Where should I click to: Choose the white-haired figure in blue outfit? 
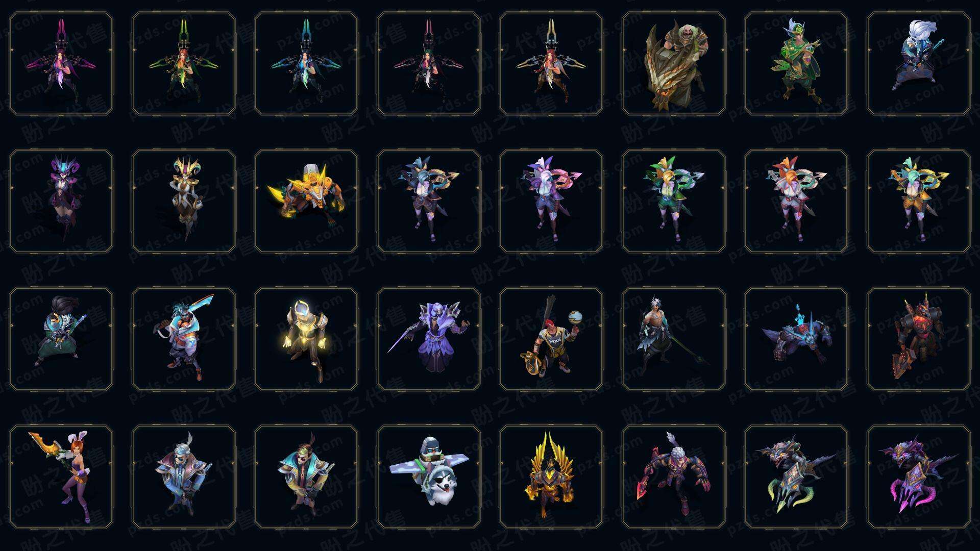point(919,64)
